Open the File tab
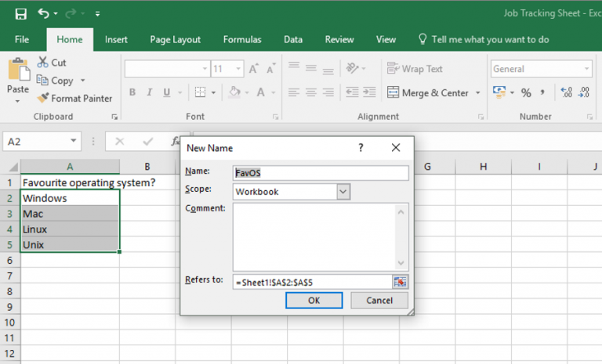Viewport: 602px width, 364px height. tap(22, 39)
